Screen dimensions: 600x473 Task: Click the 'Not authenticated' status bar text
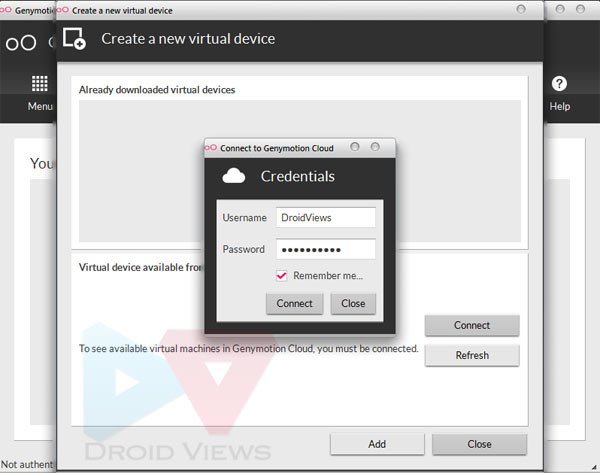pos(28,464)
